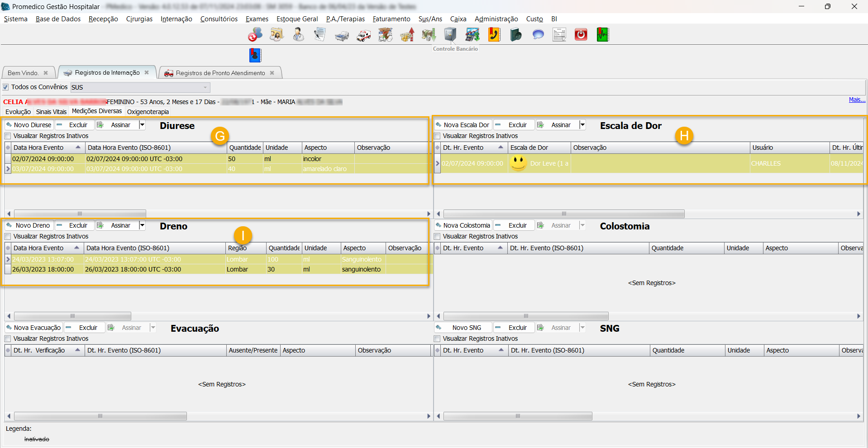Open the SUS convênio dropdown
868x448 pixels.
(x=205, y=87)
